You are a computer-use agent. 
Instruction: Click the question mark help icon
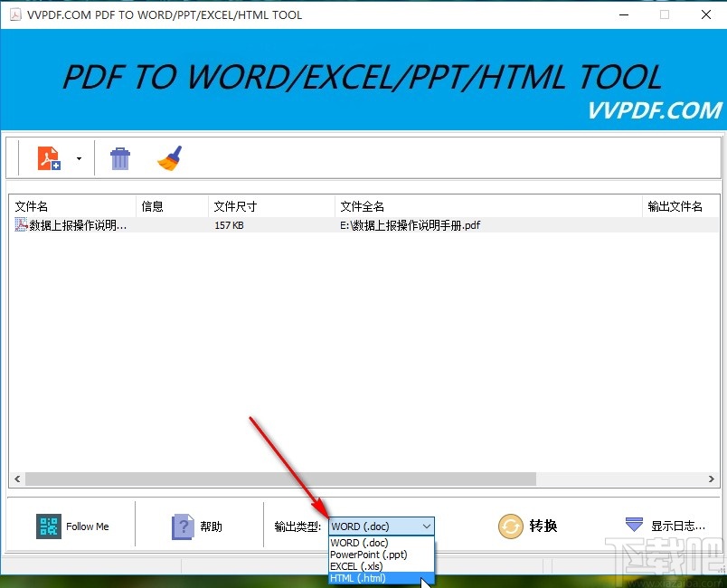184,526
